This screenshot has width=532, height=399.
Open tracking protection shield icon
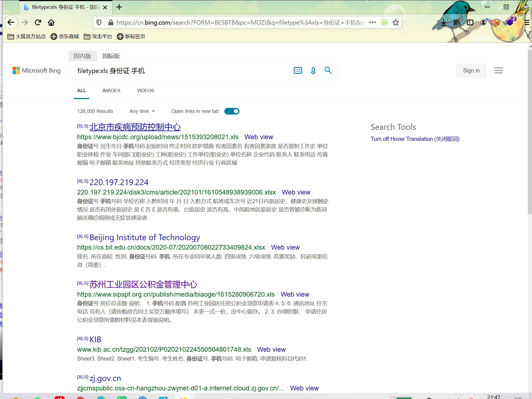coord(99,22)
